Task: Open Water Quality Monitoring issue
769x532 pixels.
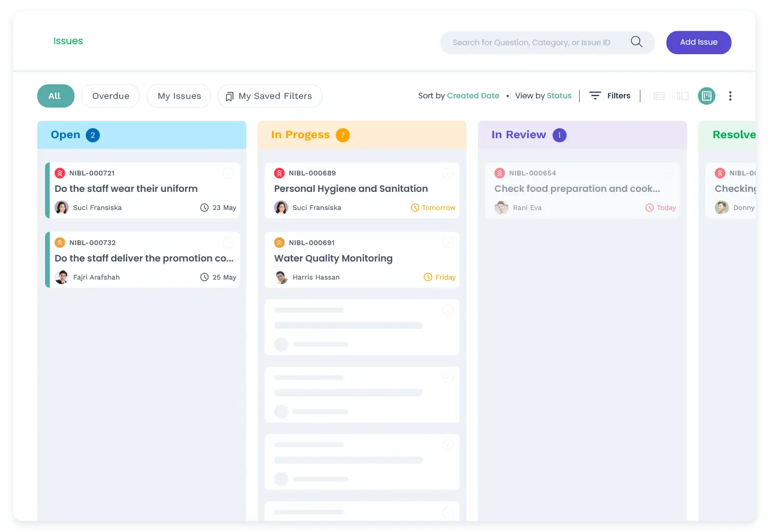Action: [333, 258]
